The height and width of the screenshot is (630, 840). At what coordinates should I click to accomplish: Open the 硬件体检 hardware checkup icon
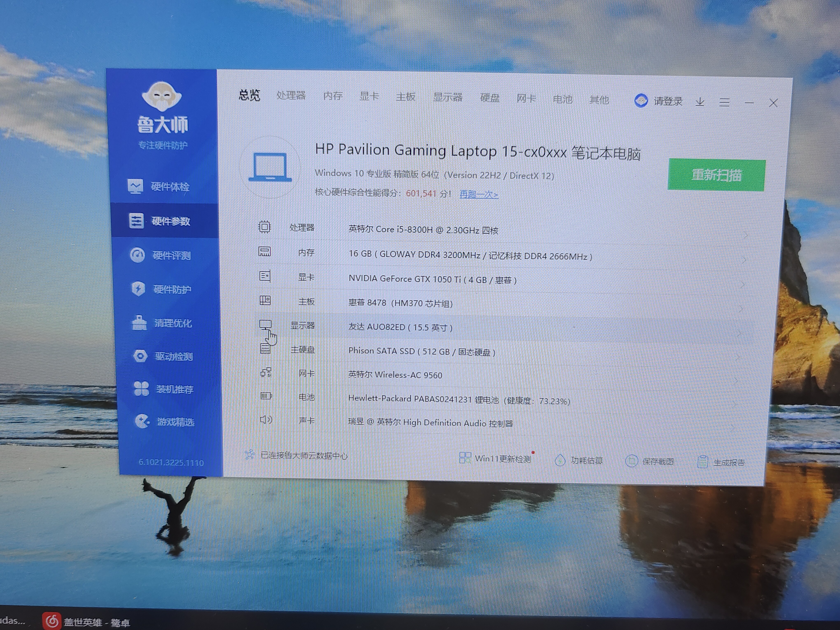[x=135, y=187]
